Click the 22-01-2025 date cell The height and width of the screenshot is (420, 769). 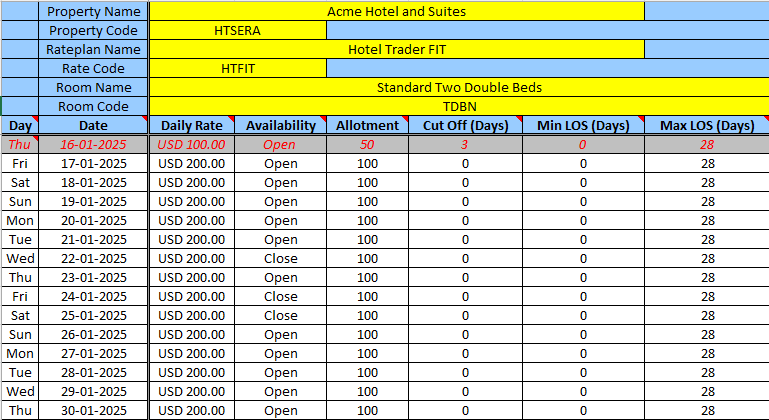pos(93,259)
